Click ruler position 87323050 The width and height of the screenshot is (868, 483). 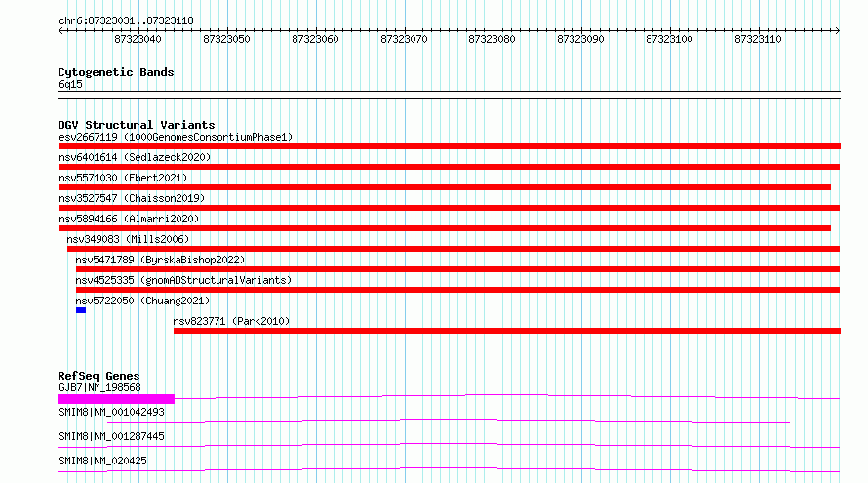(x=226, y=39)
